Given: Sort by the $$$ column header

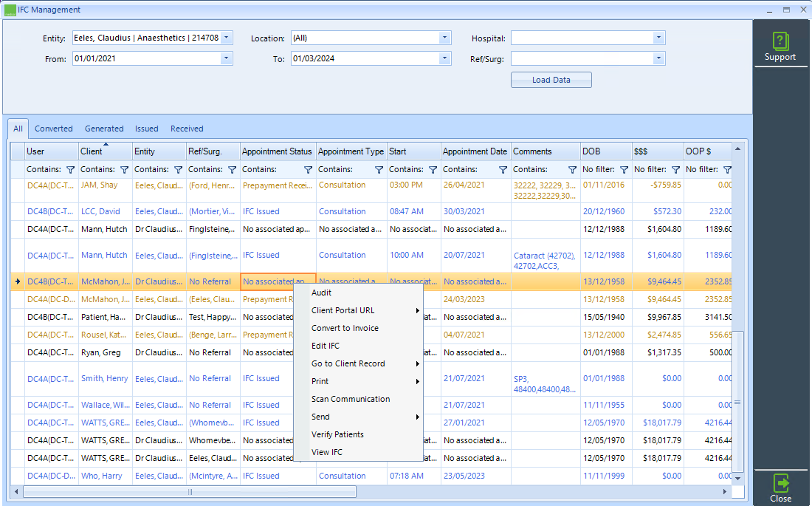Looking at the screenshot, I should [658, 151].
